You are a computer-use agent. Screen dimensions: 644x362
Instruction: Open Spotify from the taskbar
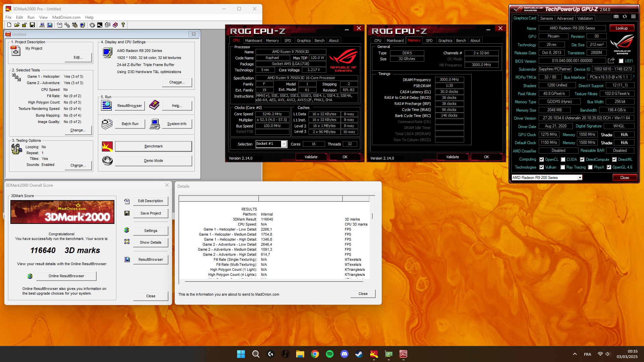(330, 354)
